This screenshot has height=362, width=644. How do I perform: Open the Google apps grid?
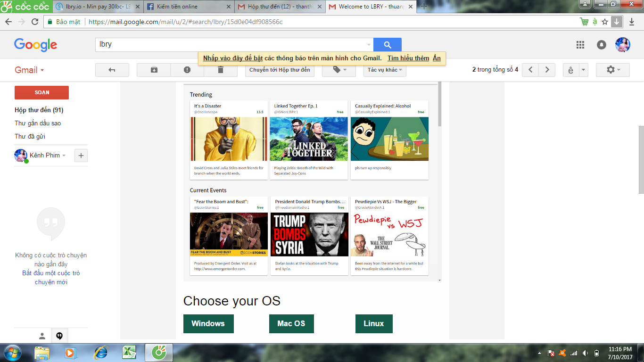click(580, 45)
